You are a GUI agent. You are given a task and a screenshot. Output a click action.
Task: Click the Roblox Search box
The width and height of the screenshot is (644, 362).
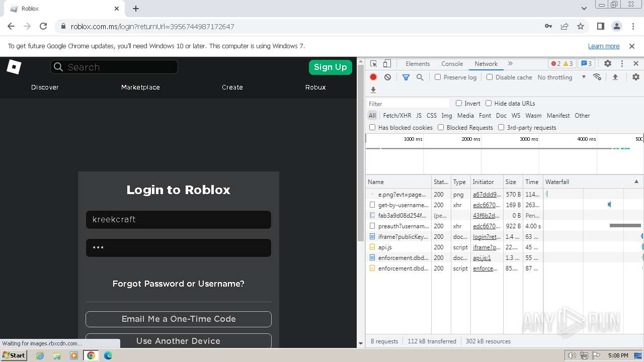point(114,67)
